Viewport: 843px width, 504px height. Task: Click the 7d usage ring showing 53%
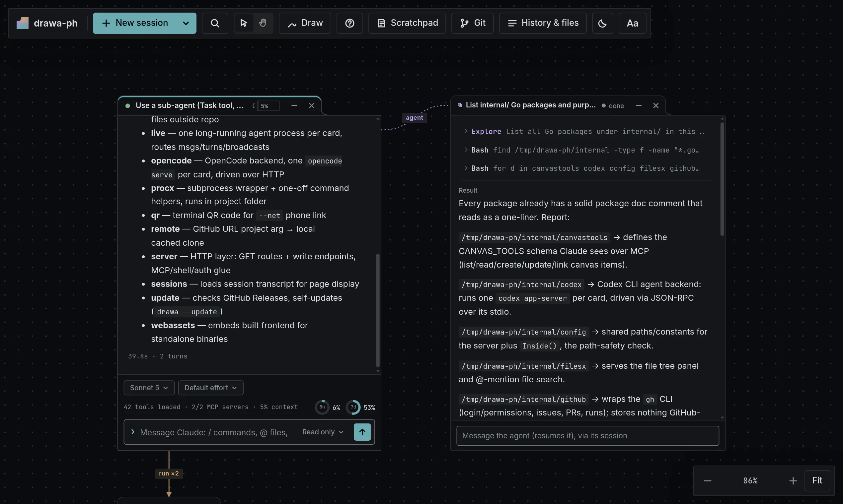[x=353, y=407]
